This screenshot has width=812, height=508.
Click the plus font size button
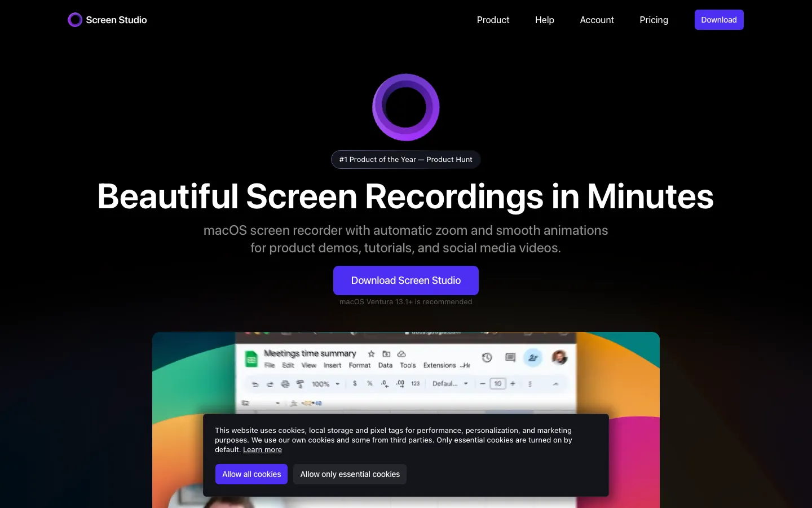click(513, 384)
